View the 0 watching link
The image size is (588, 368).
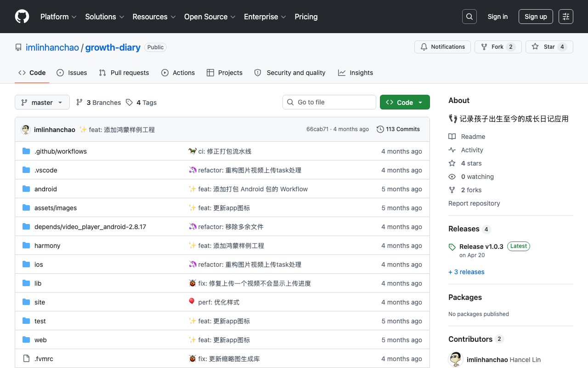pos(471,177)
